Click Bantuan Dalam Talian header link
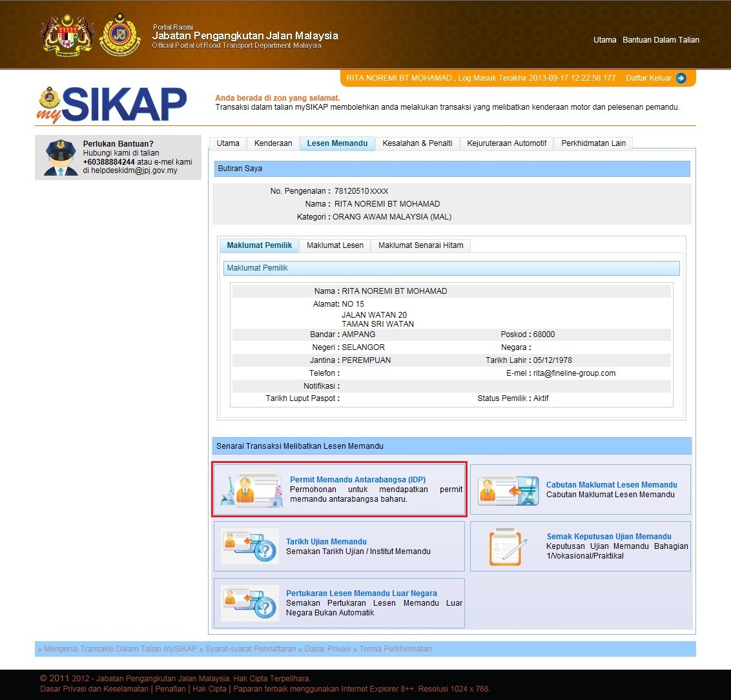The image size is (731, 700). point(661,40)
